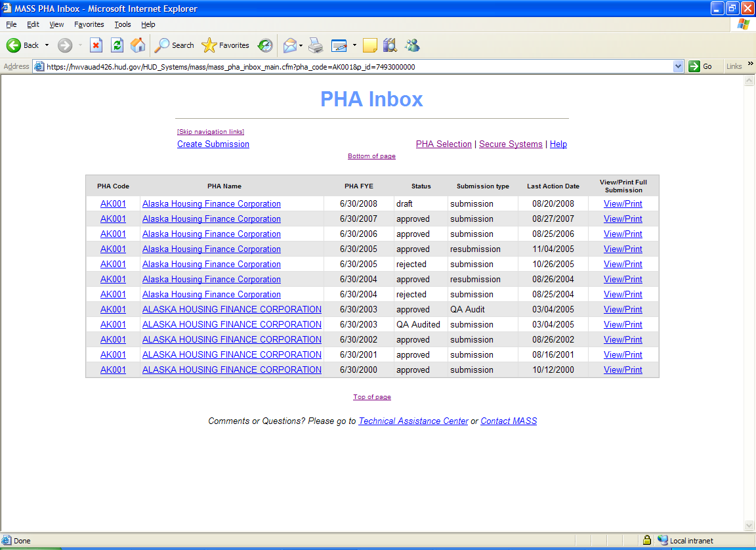
Task: Stop the page from loading
Action: point(96,45)
